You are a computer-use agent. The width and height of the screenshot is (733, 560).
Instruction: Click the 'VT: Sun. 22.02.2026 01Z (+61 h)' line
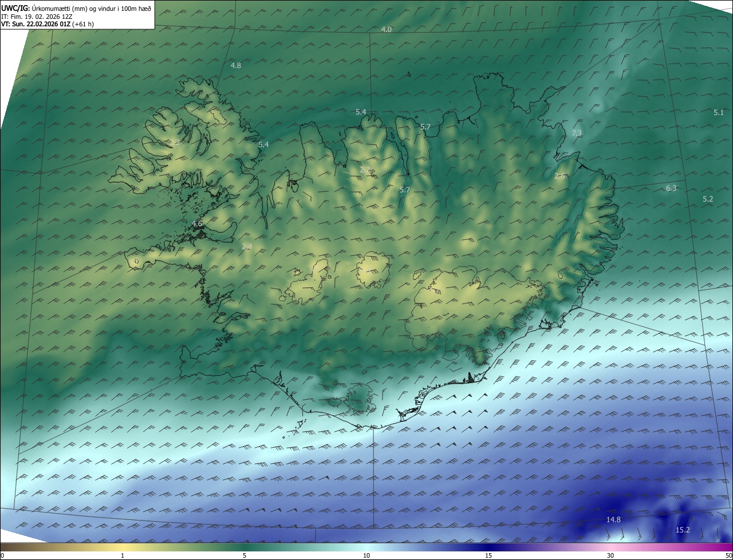tap(48, 24)
